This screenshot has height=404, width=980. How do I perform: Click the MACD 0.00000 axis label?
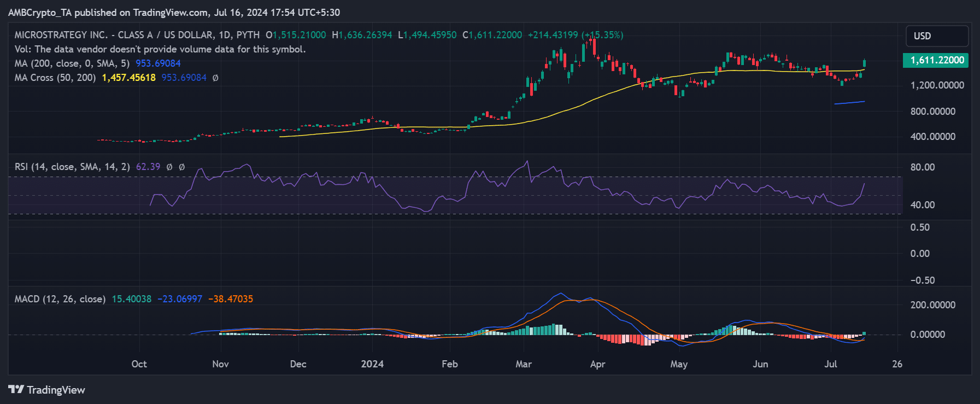tap(928, 335)
